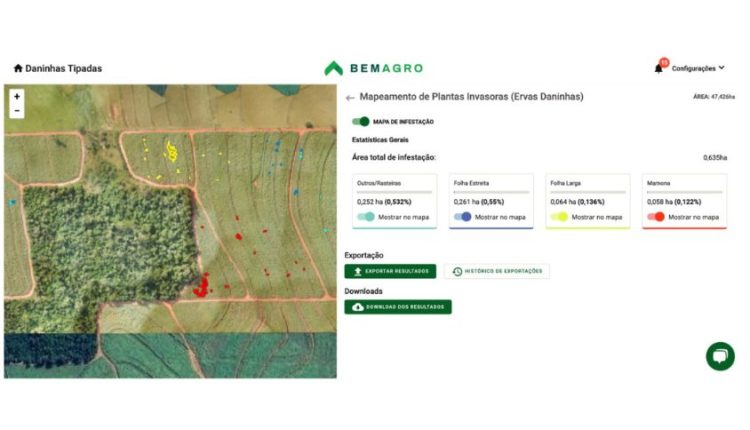Viewport: 750px width, 430px height.
Task: Open the notifications bell
Action: click(x=658, y=68)
